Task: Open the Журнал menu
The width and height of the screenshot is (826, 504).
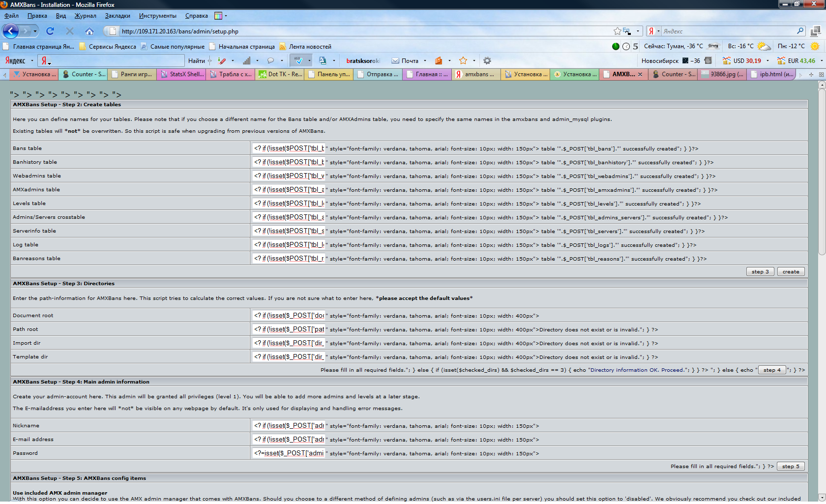Action: 86,16
